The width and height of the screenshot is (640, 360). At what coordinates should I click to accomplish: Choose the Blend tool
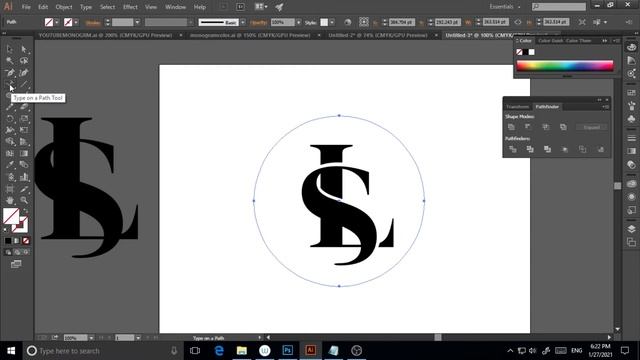pyautogui.click(x=24, y=165)
